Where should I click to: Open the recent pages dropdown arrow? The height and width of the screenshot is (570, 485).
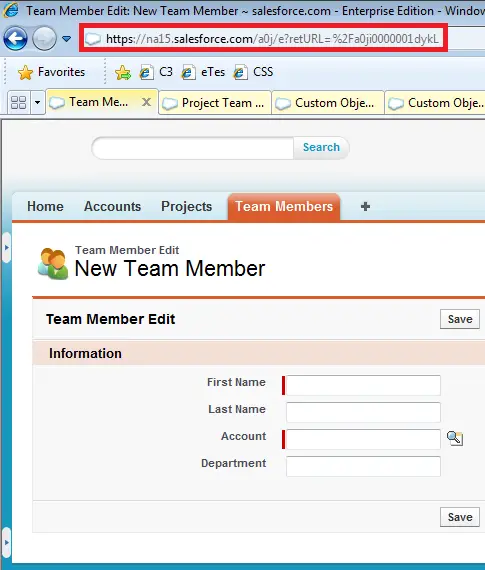pyautogui.click(x=67, y=38)
